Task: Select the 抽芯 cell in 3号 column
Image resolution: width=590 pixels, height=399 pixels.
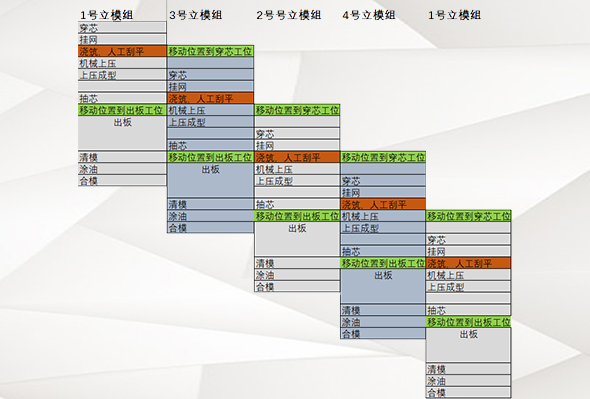Action: (x=210, y=145)
